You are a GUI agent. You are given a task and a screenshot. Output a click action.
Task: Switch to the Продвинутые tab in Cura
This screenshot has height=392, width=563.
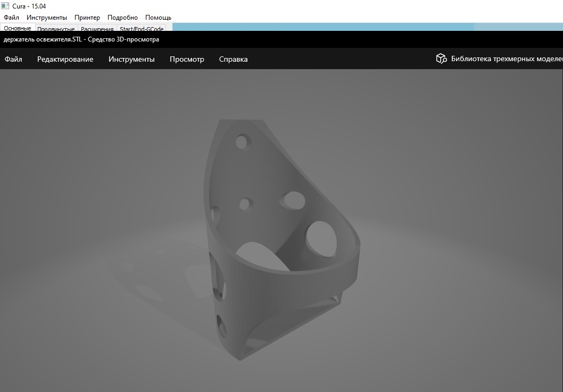pos(56,28)
